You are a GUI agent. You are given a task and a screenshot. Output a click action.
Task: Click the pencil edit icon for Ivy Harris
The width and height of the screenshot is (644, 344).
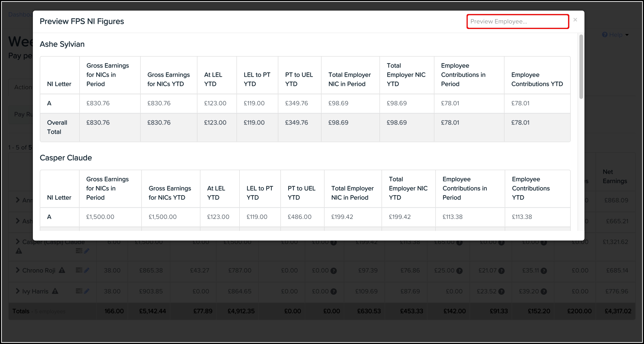click(87, 291)
